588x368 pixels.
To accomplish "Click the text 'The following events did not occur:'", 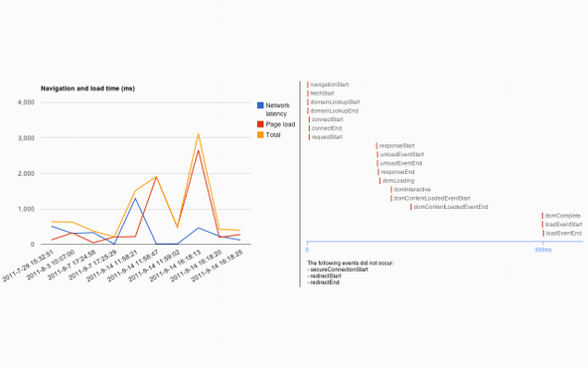I will click(351, 263).
